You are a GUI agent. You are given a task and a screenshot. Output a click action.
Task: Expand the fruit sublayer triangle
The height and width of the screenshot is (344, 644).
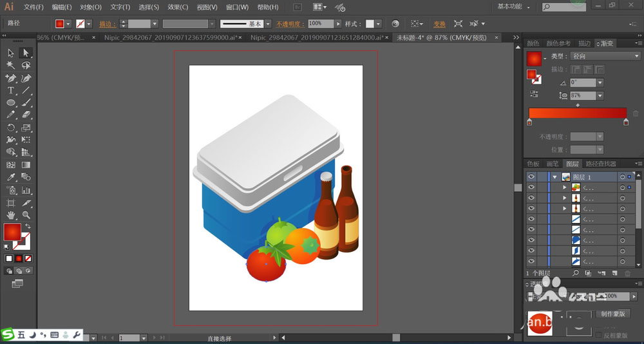point(565,187)
